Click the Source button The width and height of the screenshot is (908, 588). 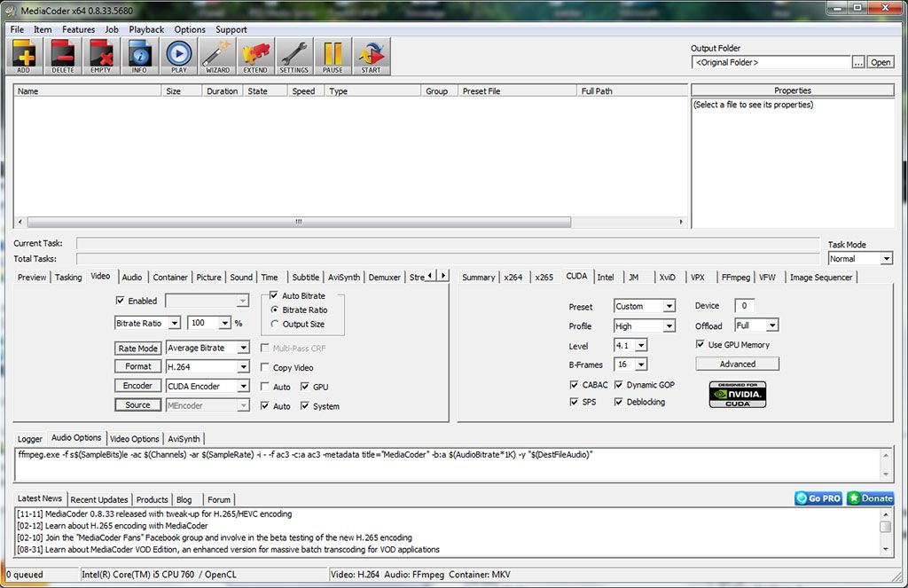137,405
